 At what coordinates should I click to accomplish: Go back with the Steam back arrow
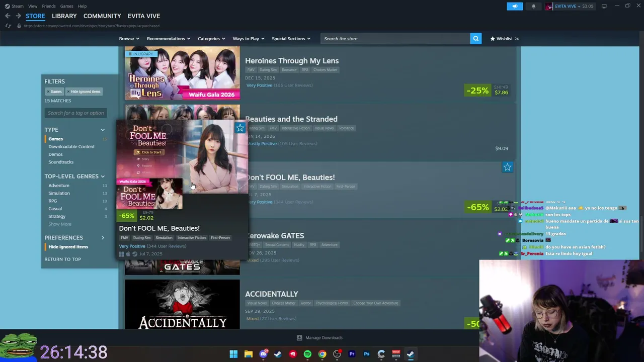pos(8,16)
